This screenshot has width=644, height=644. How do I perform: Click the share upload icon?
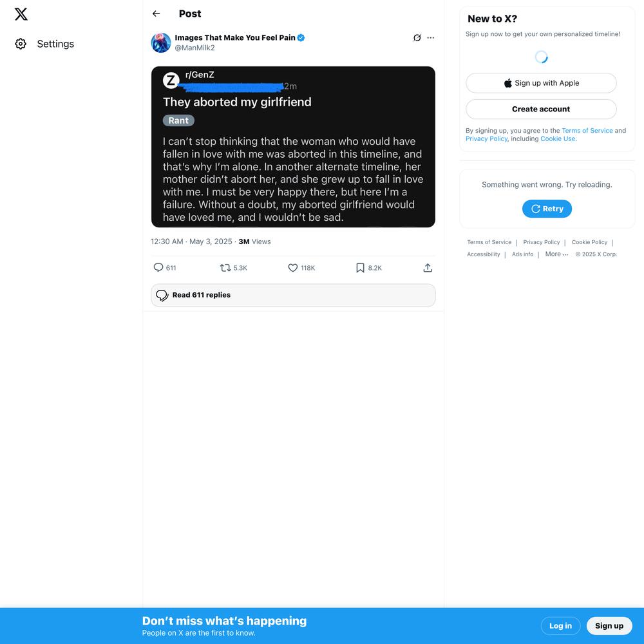(x=428, y=268)
